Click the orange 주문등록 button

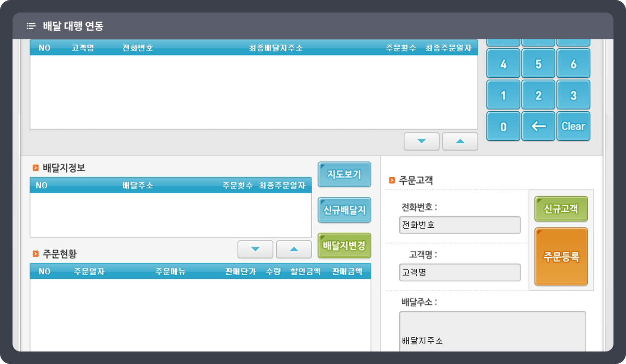[561, 256]
